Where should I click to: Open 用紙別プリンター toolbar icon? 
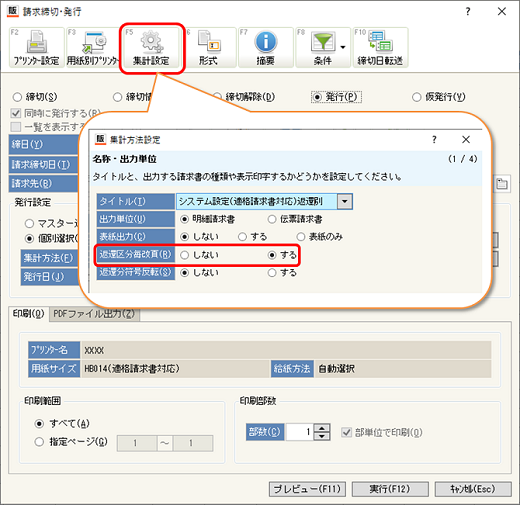[x=94, y=48]
